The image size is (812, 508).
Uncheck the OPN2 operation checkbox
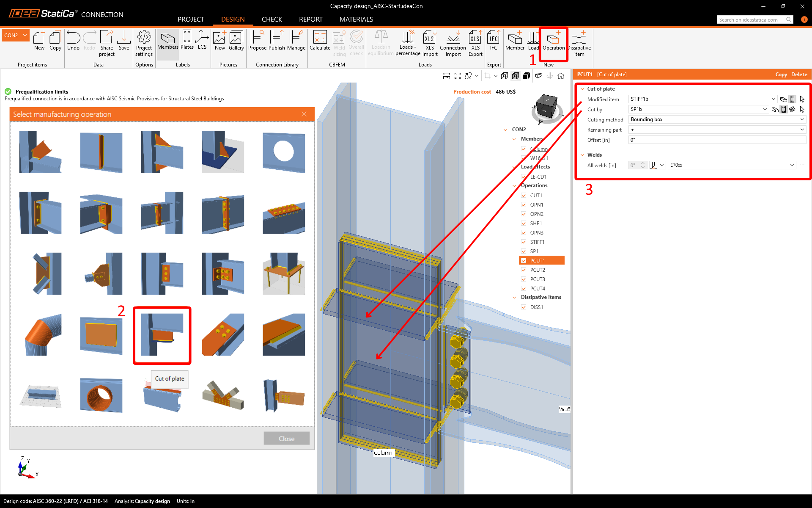click(x=524, y=214)
